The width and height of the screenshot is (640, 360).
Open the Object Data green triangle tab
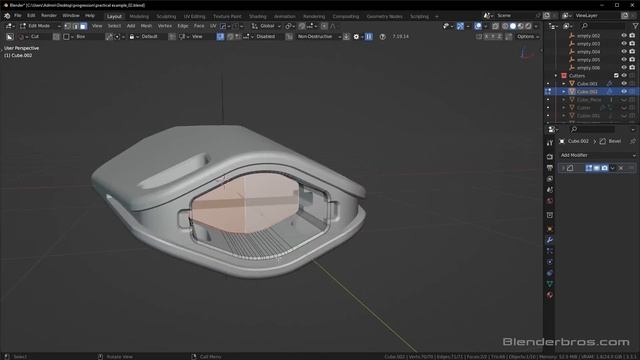(x=550, y=284)
